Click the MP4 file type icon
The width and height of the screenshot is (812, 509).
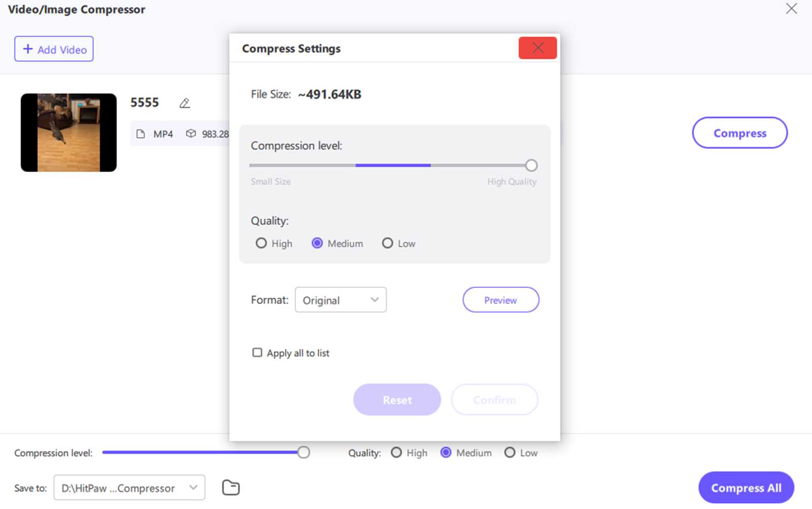tap(141, 133)
